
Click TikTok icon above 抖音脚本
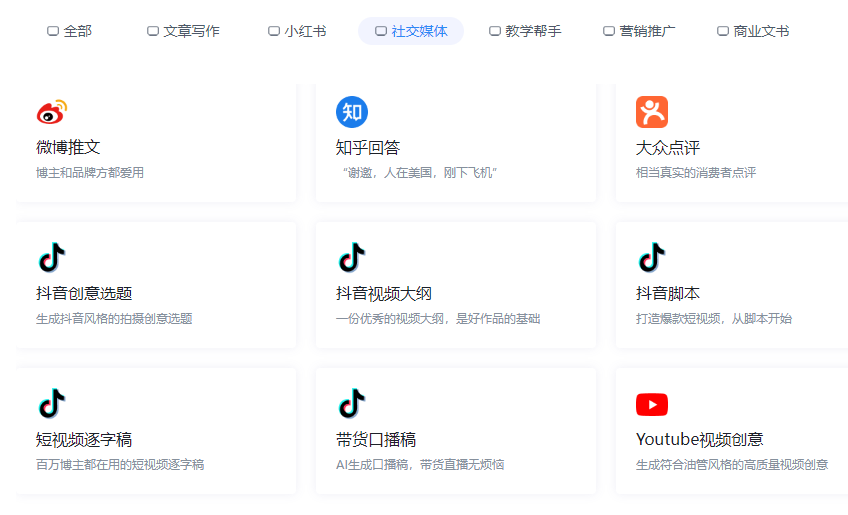pyautogui.click(x=652, y=258)
